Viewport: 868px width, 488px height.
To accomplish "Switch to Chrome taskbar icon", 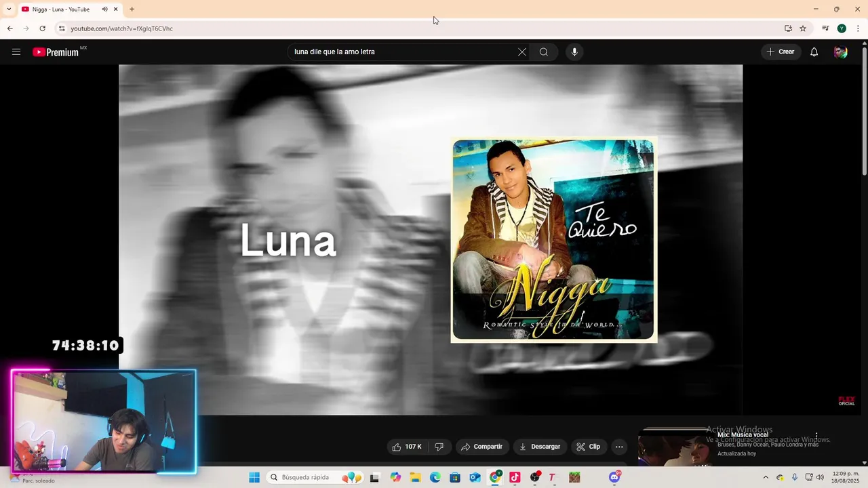I will pos(496,477).
